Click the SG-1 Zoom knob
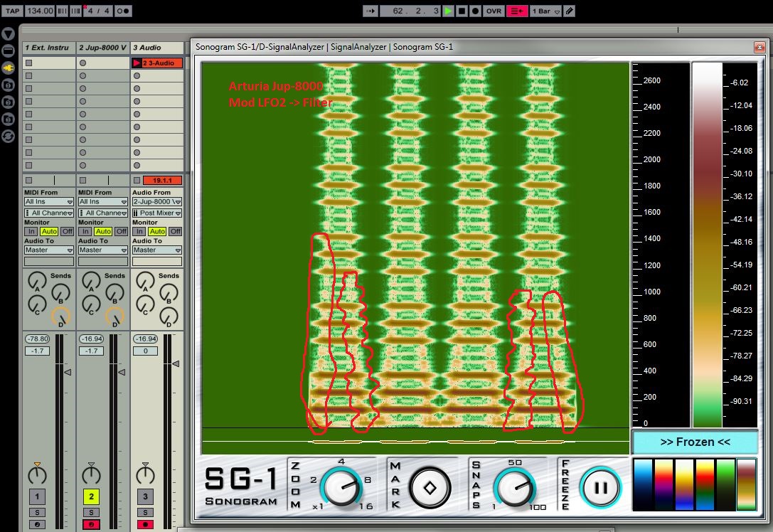 tap(342, 486)
